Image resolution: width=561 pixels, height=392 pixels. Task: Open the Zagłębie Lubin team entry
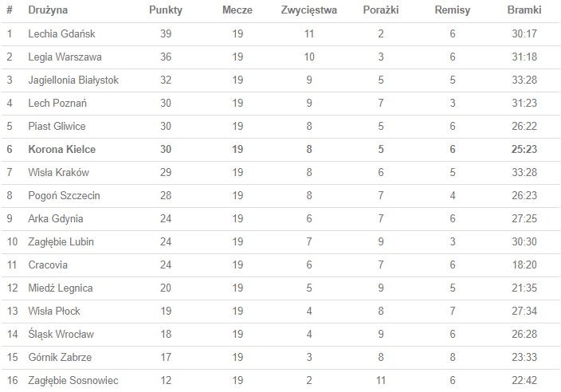tap(62, 242)
